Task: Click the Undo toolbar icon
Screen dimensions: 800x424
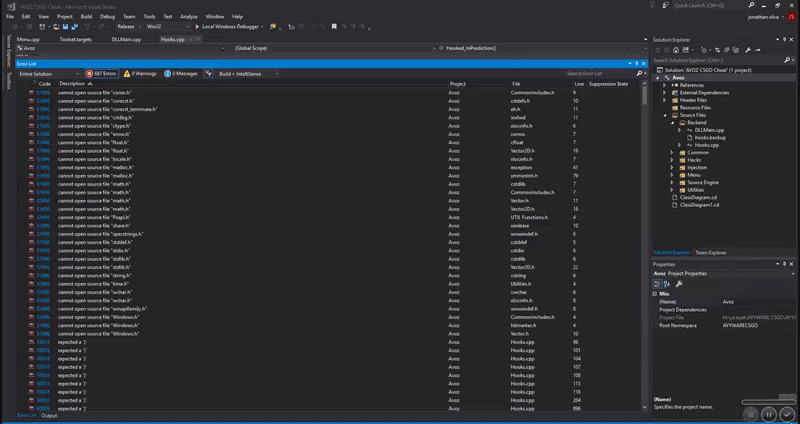Action: [x=87, y=27]
